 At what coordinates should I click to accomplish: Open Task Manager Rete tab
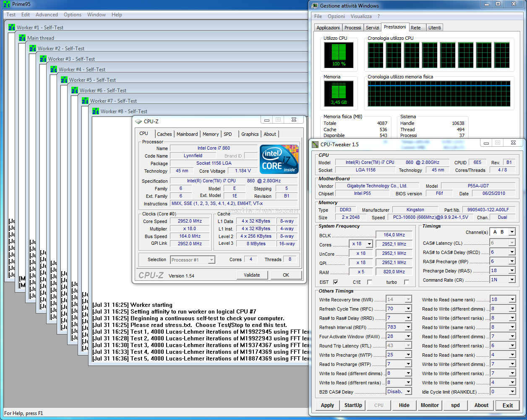tap(416, 28)
